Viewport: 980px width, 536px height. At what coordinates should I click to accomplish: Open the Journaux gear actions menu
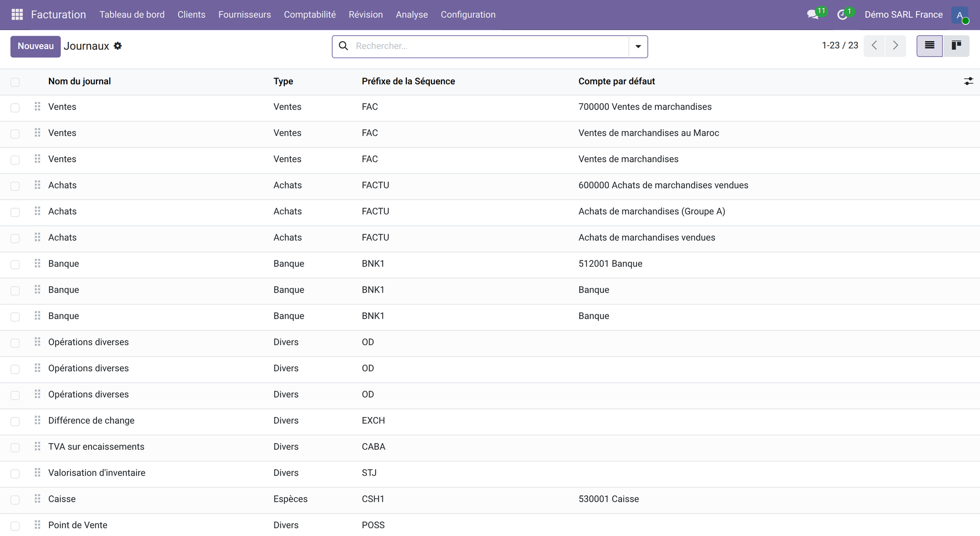[x=118, y=46]
